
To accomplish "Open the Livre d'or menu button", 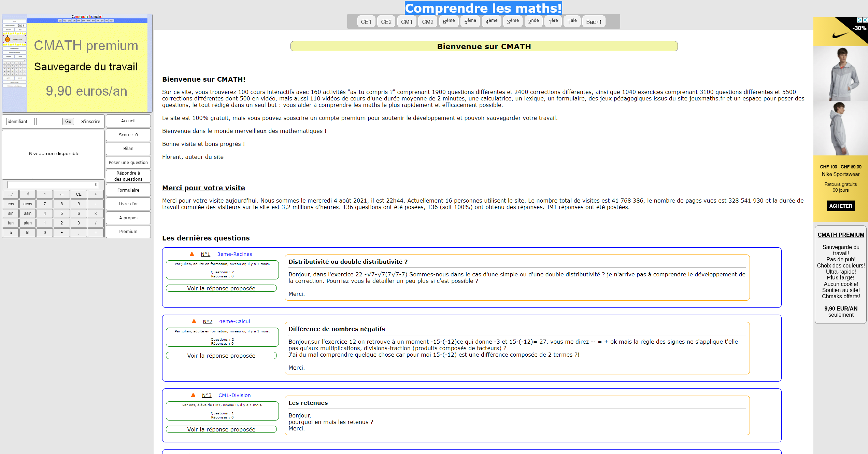I will coord(128,204).
